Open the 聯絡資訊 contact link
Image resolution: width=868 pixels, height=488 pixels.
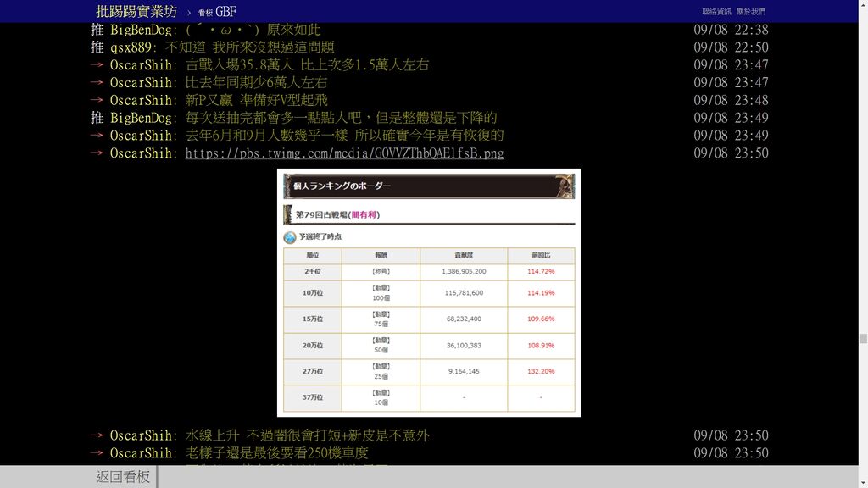pyautogui.click(x=716, y=12)
